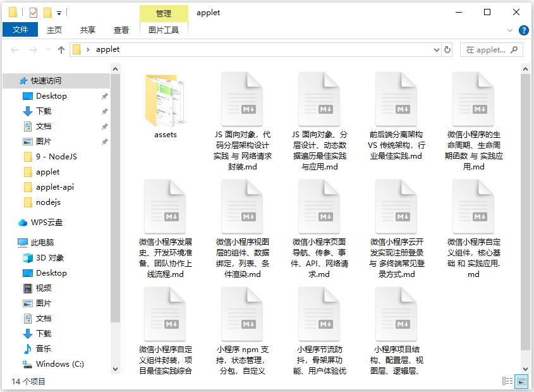This screenshot has width=534, height=392.
Task: Click the 14 个项目 status bar text
Action: (28, 381)
